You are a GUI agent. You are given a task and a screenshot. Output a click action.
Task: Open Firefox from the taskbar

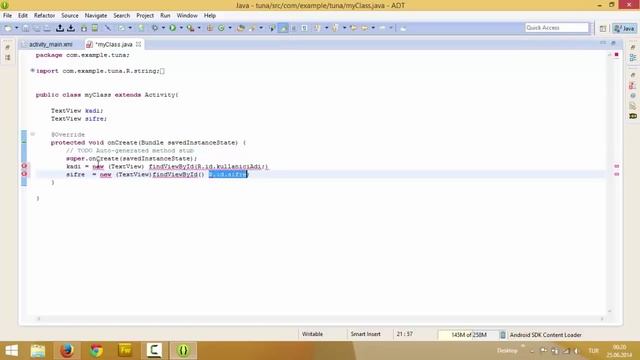pos(67,350)
